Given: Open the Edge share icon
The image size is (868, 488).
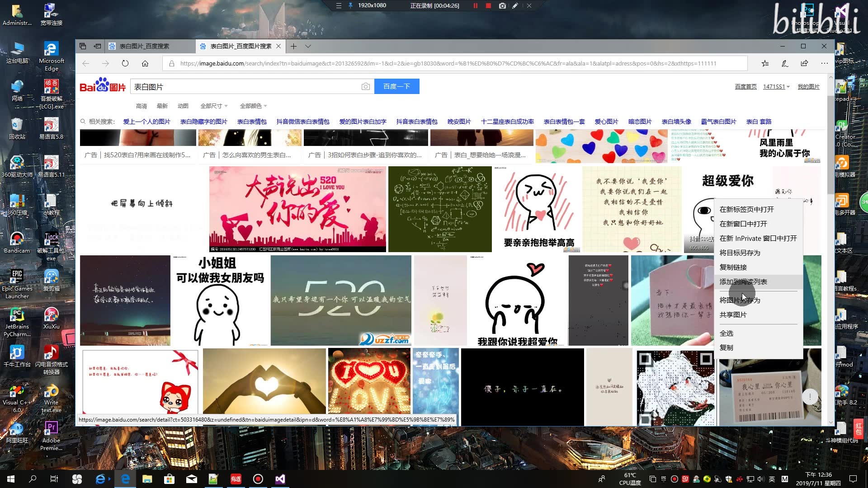Looking at the screenshot, I should point(804,63).
